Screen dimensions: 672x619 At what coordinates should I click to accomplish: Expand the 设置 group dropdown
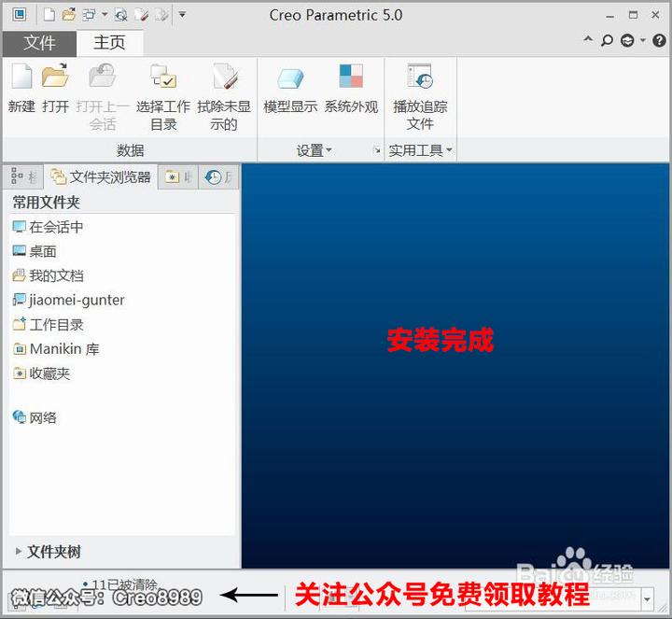315,150
